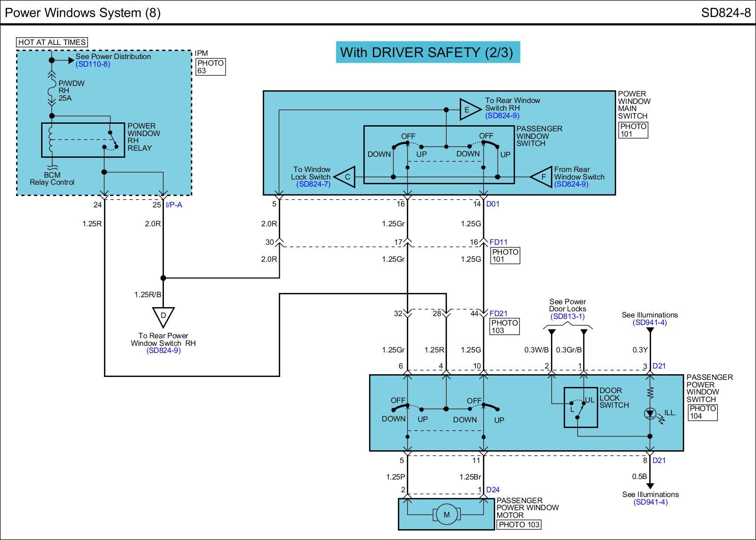This screenshot has height=540, width=756.
Task: Click the triangle connector marked C
Action: click(346, 177)
